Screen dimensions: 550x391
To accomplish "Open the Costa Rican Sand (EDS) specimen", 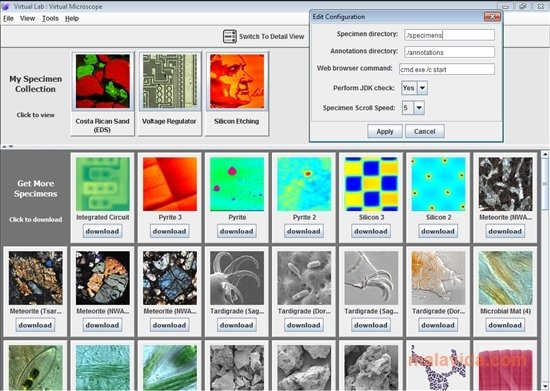I will pos(102,93).
